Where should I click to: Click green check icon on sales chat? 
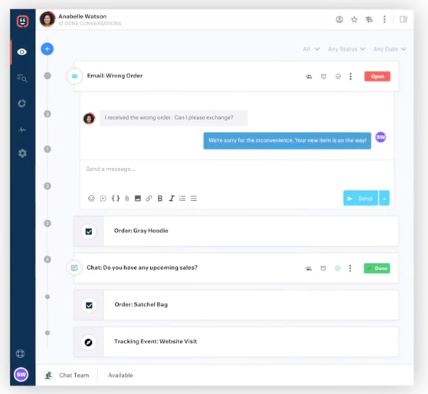point(338,268)
